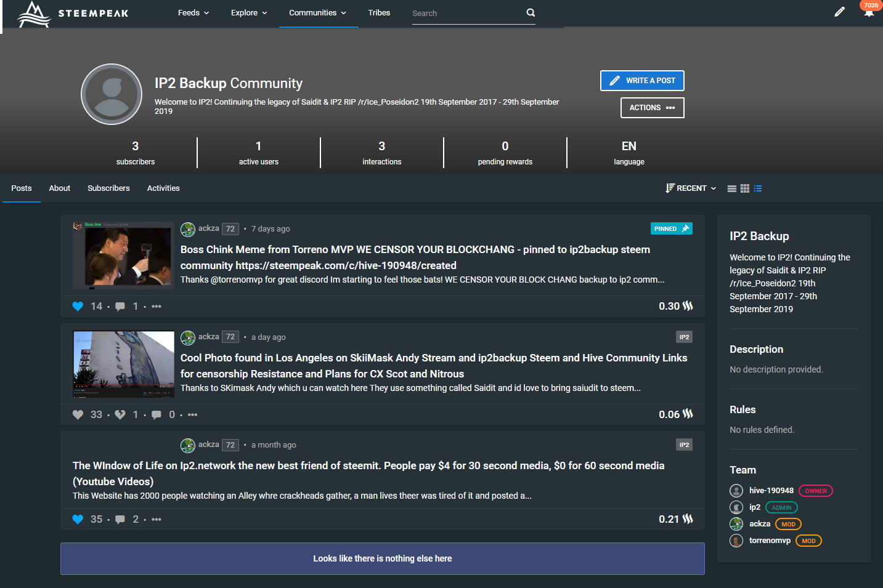Open the pencil compose icon in header
The width and height of the screenshot is (883, 588).
839,12
